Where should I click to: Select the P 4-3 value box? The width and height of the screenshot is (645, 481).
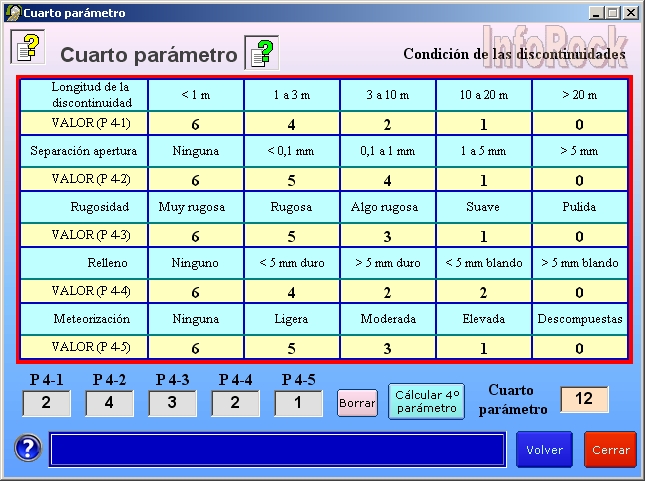pos(172,404)
